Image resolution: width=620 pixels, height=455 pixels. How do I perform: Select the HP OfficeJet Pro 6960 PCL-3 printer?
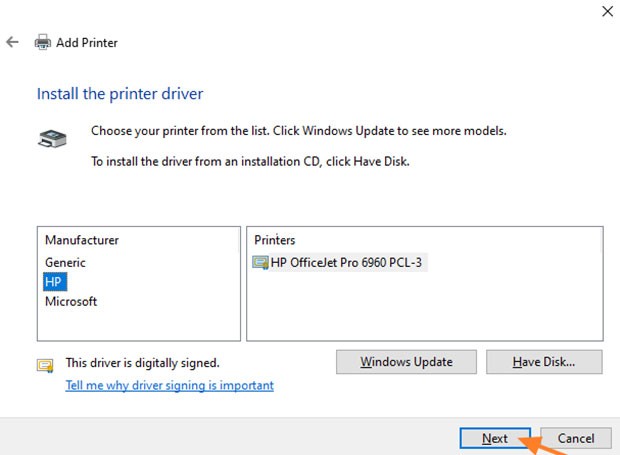pos(348,263)
